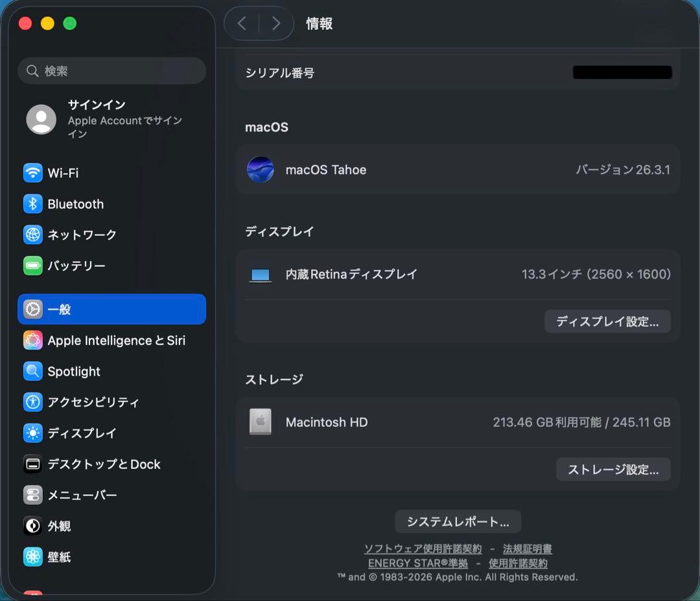Click the 内蔵Retinaディスプレイ laptop icon
The height and width of the screenshot is (601, 700).
[261, 275]
